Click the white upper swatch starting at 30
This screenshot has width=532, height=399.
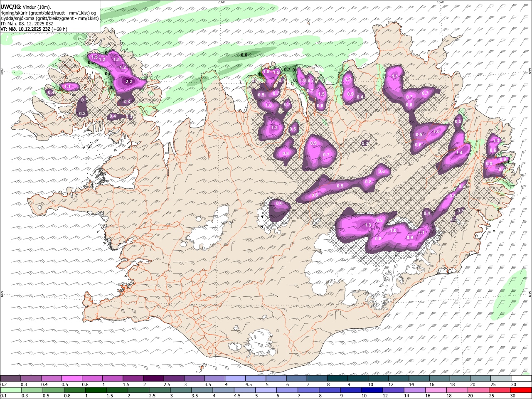pyautogui.click(x=521, y=378)
